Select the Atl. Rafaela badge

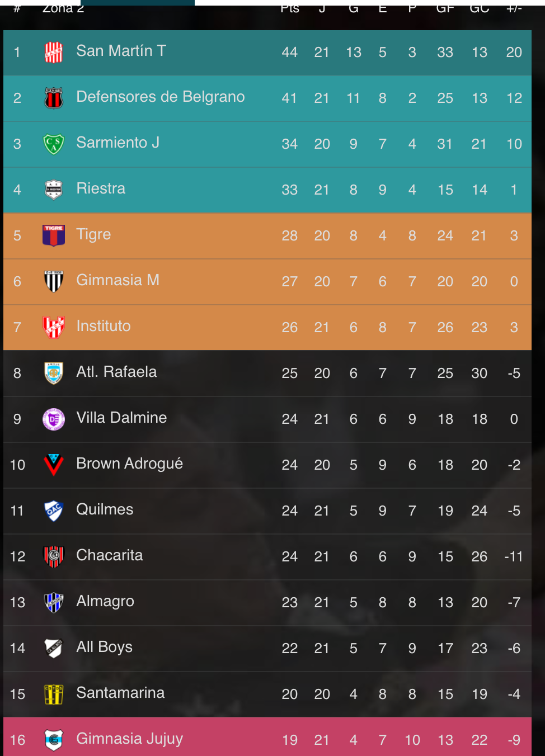pyautogui.click(x=54, y=373)
